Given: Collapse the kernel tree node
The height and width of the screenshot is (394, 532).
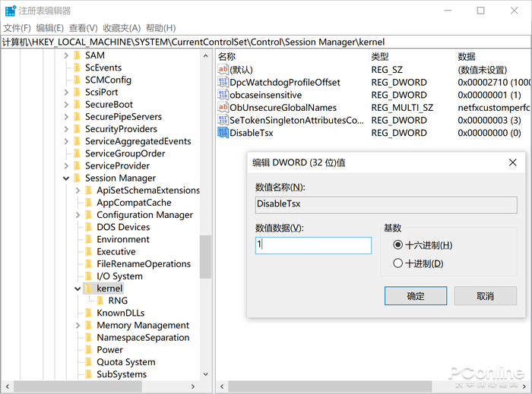Looking at the screenshot, I should [78, 288].
